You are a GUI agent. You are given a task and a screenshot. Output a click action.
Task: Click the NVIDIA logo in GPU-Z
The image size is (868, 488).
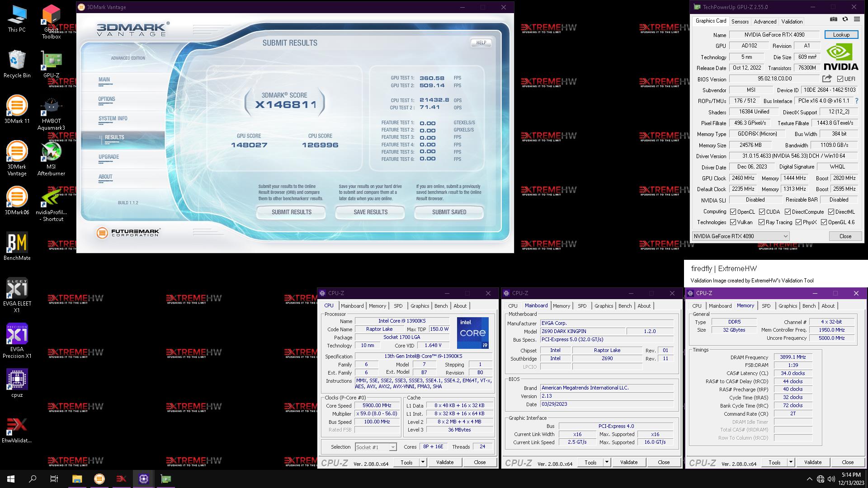point(841,56)
